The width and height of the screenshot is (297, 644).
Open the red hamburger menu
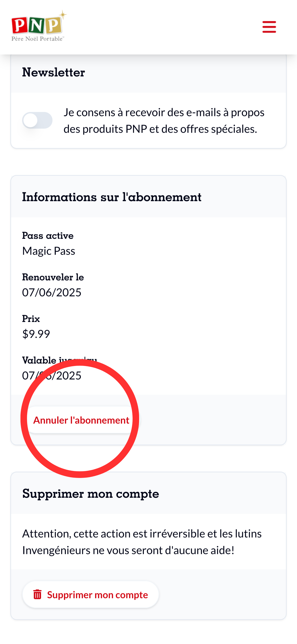(269, 27)
